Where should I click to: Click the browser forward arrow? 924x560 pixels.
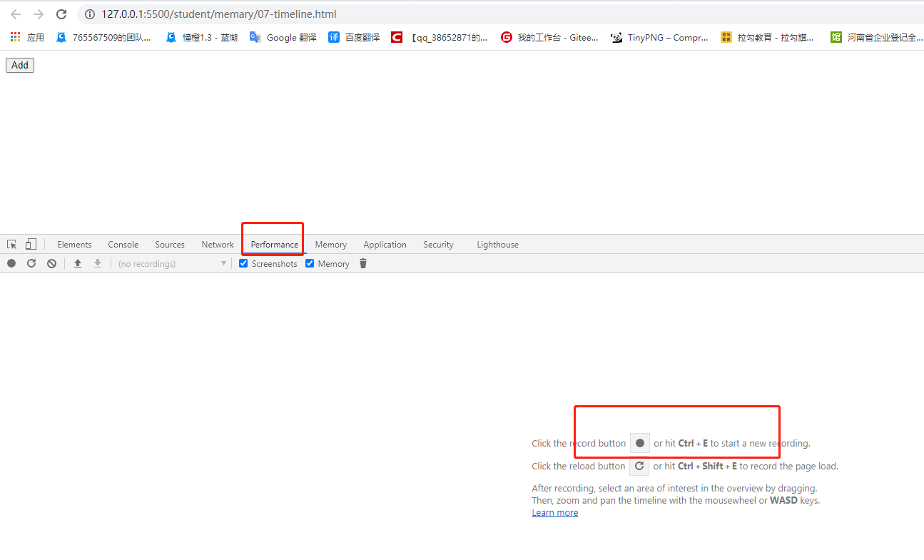pos(39,14)
